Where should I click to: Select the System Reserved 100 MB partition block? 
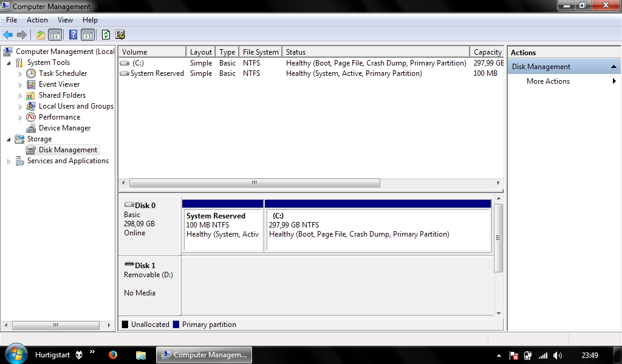tap(223, 225)
